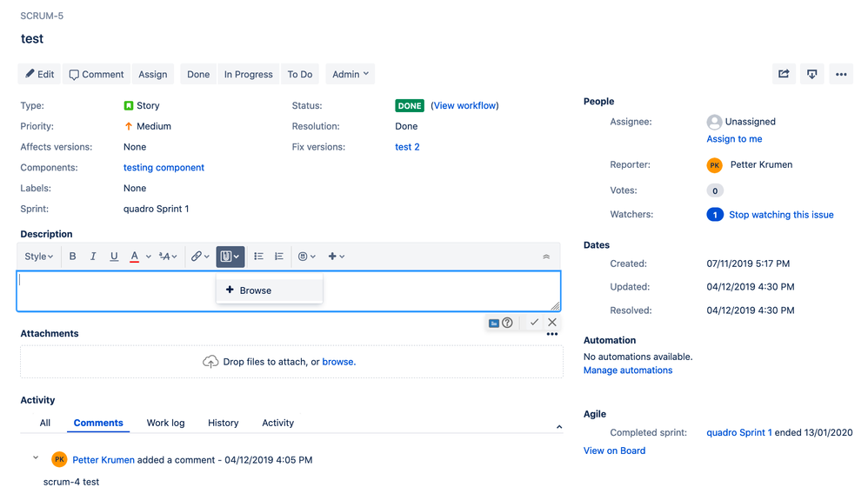The image size is (868, 494).
Task: Click the reporter PK avatar
Action: click(714, 165)
